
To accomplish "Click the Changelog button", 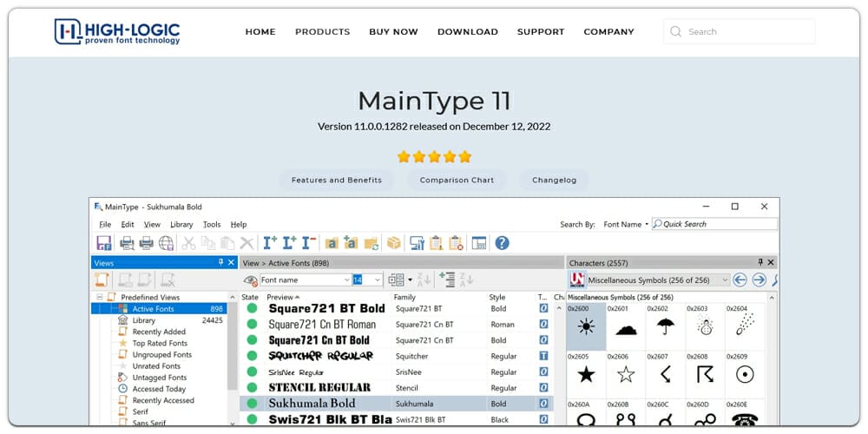I will coord(554,180).
